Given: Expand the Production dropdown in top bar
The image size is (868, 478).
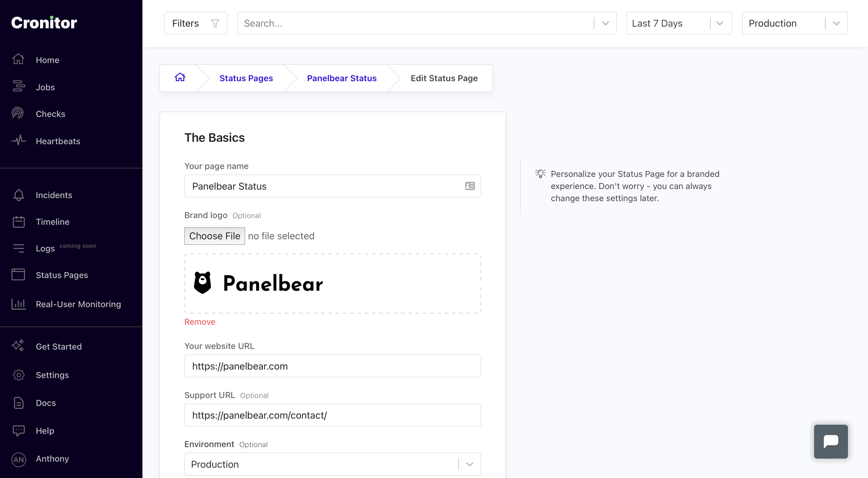Looking at the screenshot, I should [836, 23].
